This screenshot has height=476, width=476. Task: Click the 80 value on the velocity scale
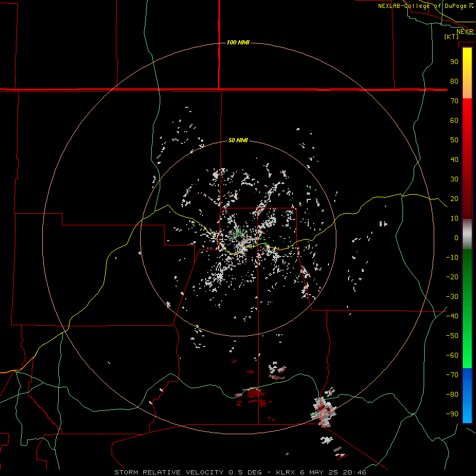point(454,81)
